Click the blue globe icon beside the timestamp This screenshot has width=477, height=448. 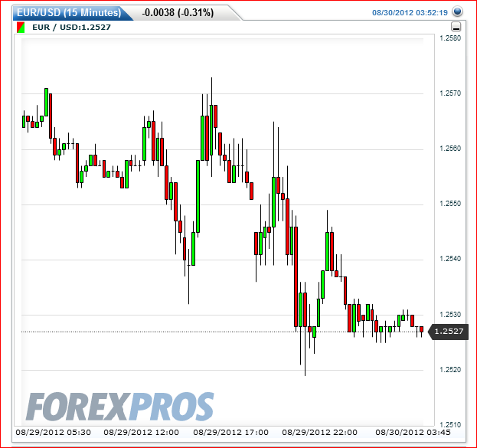tap(457, 11)
